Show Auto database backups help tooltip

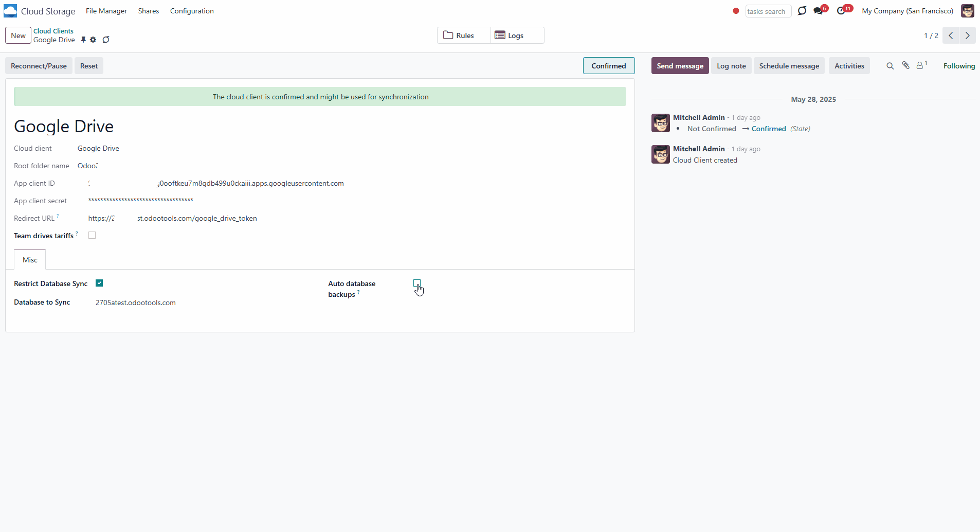(358, 292)
